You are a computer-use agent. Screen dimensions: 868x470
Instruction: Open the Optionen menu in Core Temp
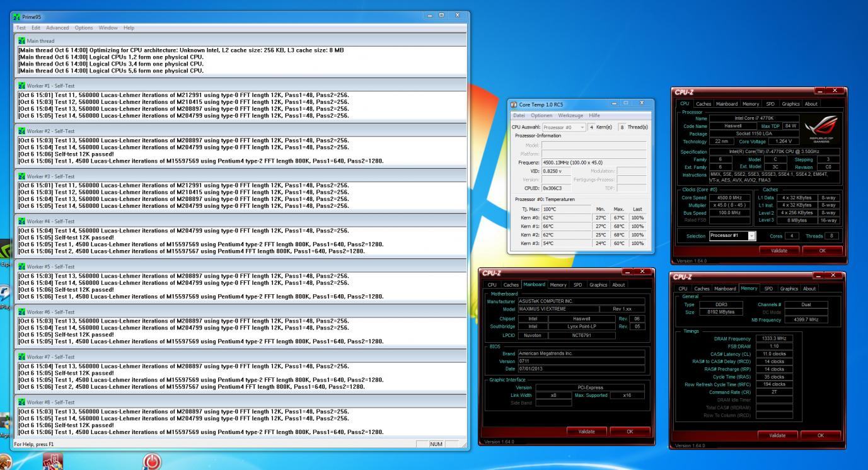[541, 115]
